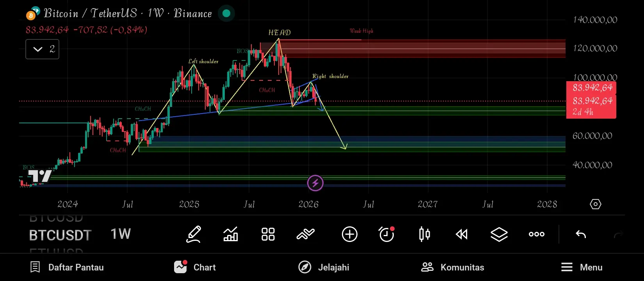Start bar replay with rewind icon
The height and width of the screenshot is (281, 644).
[462, 234]
